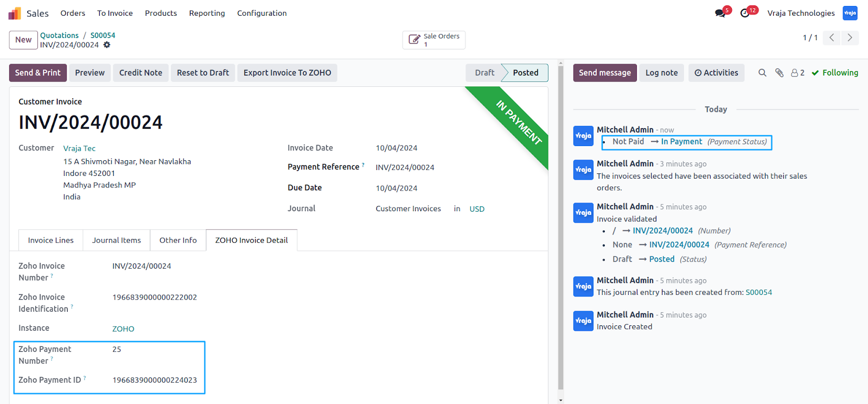Switch to Journal Items tab
Screen dimensions: 868x404
[x=116, y=240]
